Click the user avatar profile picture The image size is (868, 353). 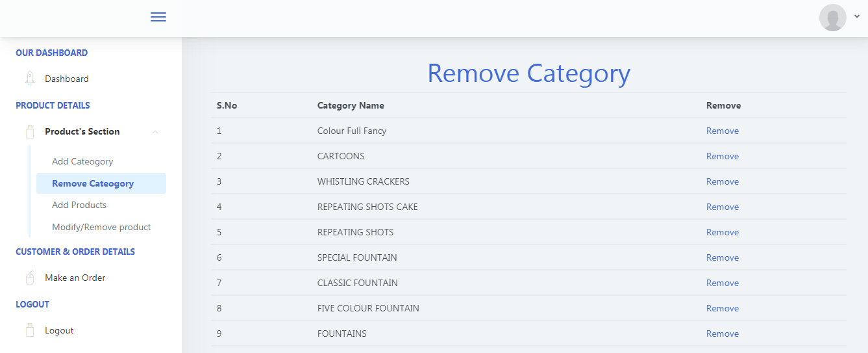pos(832,18)
